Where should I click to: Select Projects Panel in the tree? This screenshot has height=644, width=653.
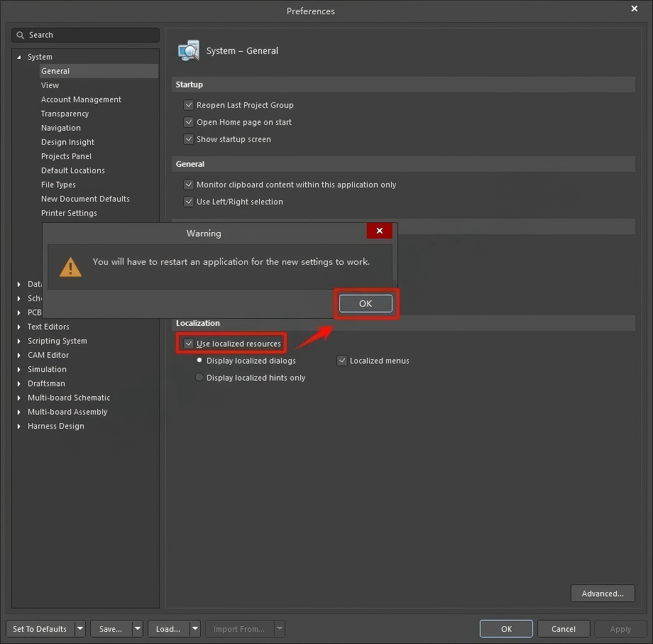pyautogui.click(x=66, y=156)
